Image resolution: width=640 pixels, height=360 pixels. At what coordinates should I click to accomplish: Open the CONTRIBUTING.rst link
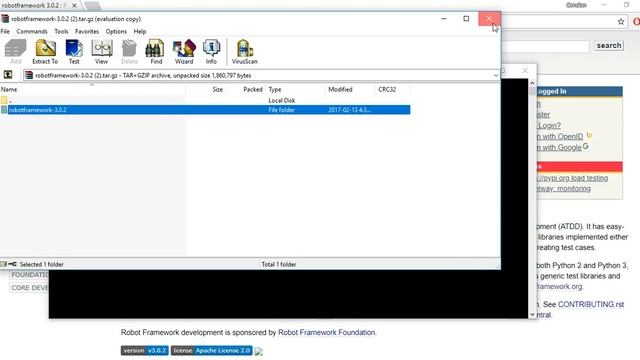click(x=591, y=304)
